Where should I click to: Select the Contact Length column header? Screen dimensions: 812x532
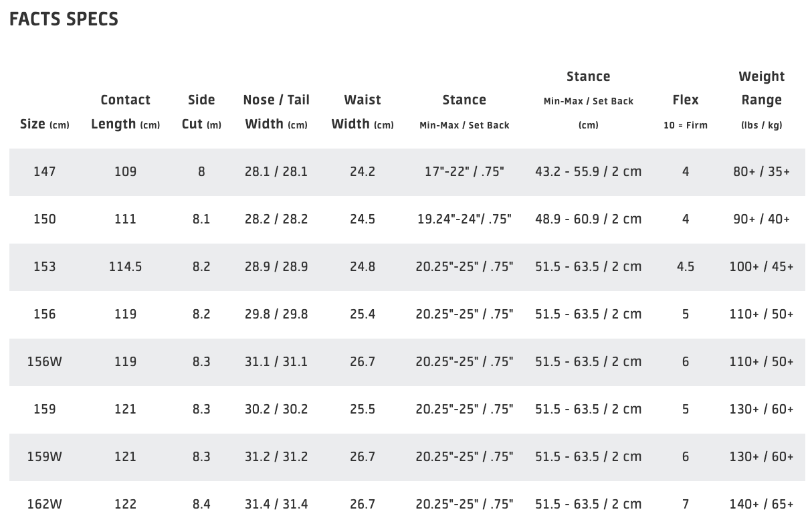[125, 112]
